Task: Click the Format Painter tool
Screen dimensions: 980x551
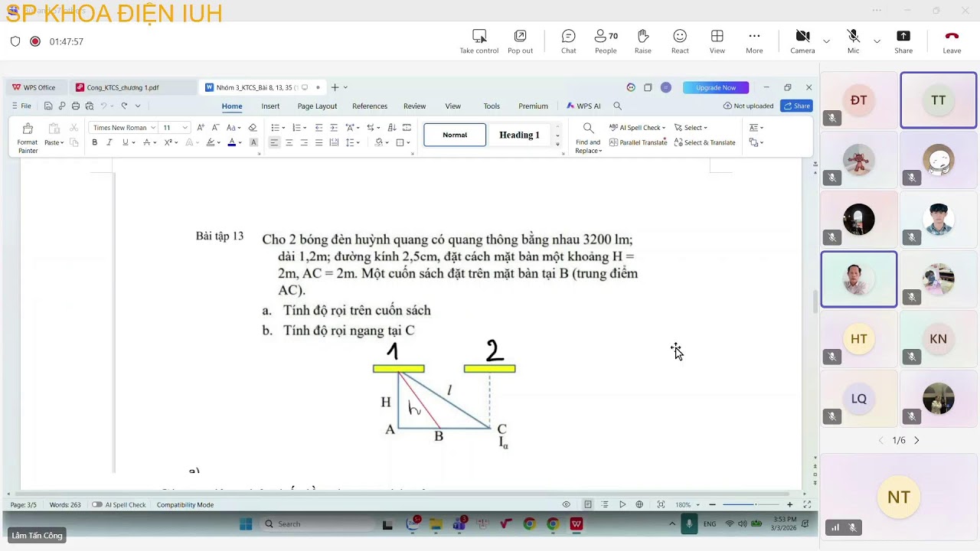Action: 28,138
